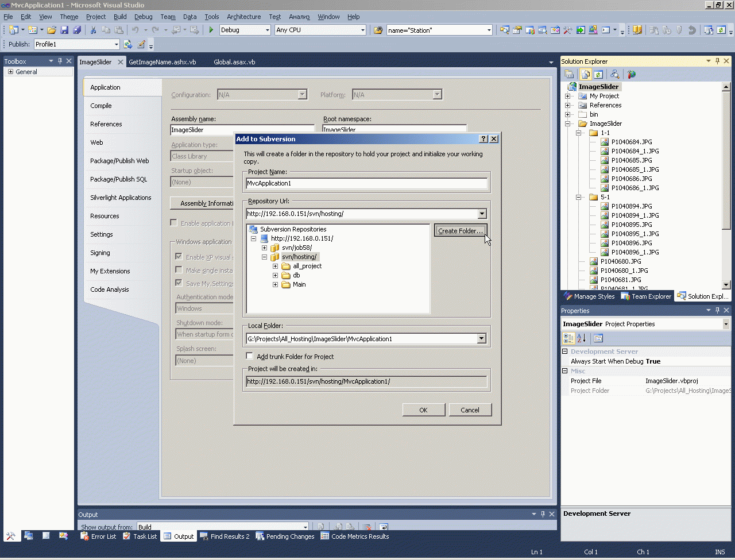The height and width of the screenshot is (560, 735).
Task: Collapse the 1-1 folder in Solution Explorer
Action: pos(579,133)
